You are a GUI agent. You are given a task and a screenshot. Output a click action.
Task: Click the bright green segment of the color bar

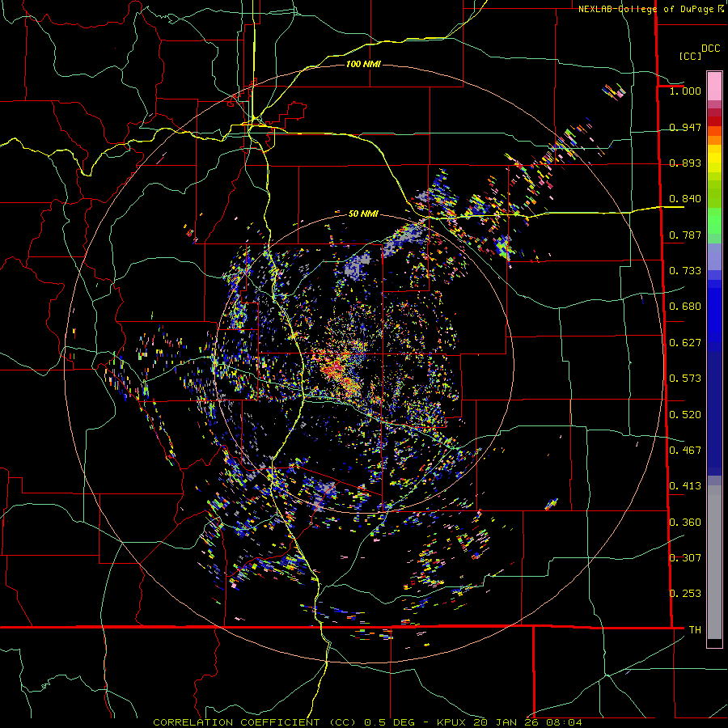tap(714, 221)
